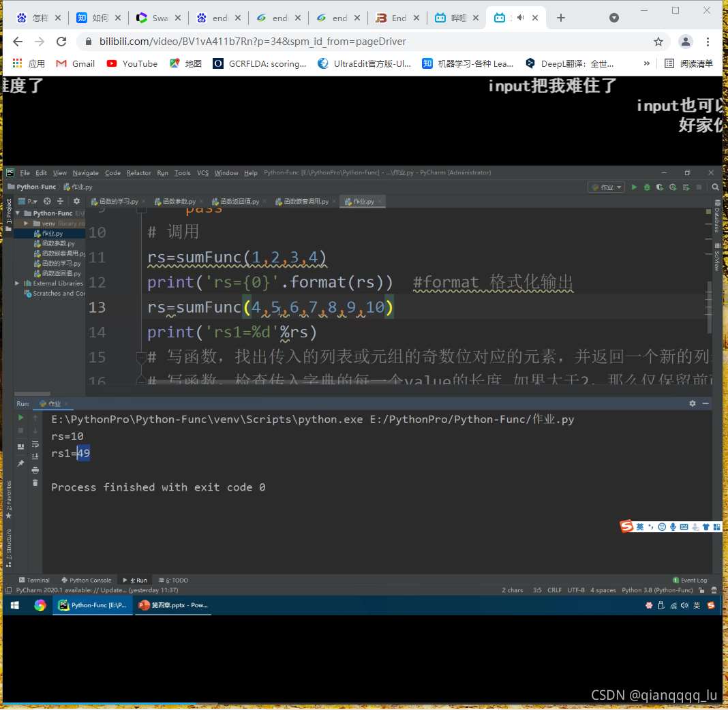
Task: Rerun program using Run panel play icon
Action: tap(20, 418)
